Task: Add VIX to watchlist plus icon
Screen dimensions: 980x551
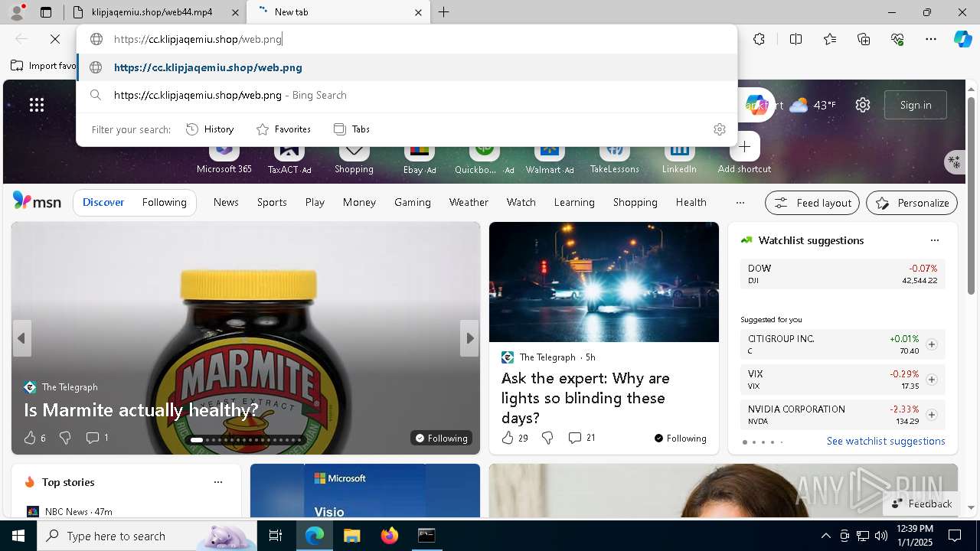Action: point(932,380)
